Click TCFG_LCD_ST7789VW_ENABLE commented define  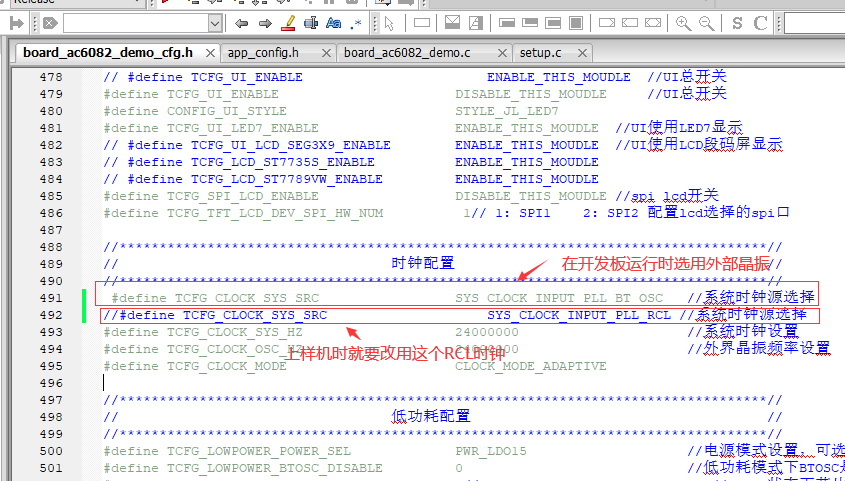[x=287, y=179]
